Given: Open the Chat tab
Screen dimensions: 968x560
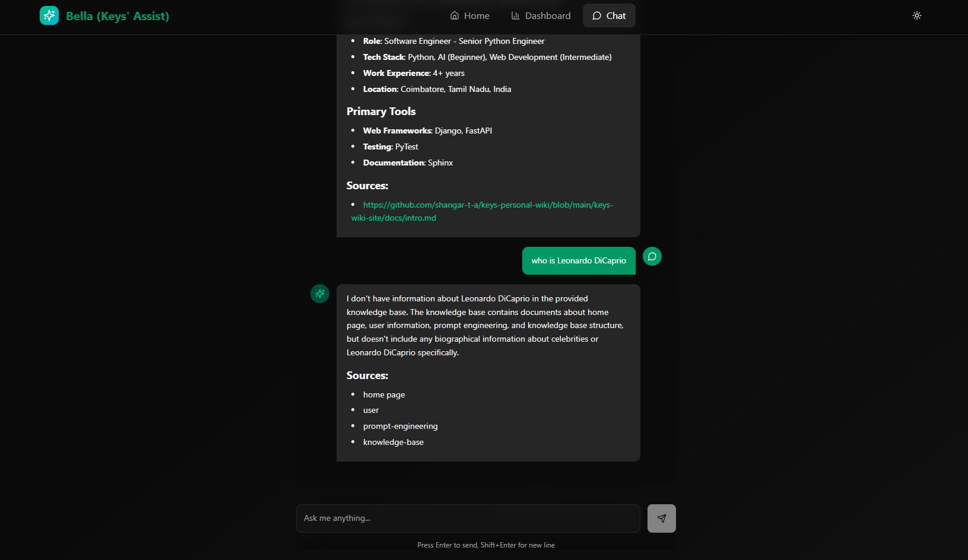Looking at the screenshot, I should coord(609,16).
